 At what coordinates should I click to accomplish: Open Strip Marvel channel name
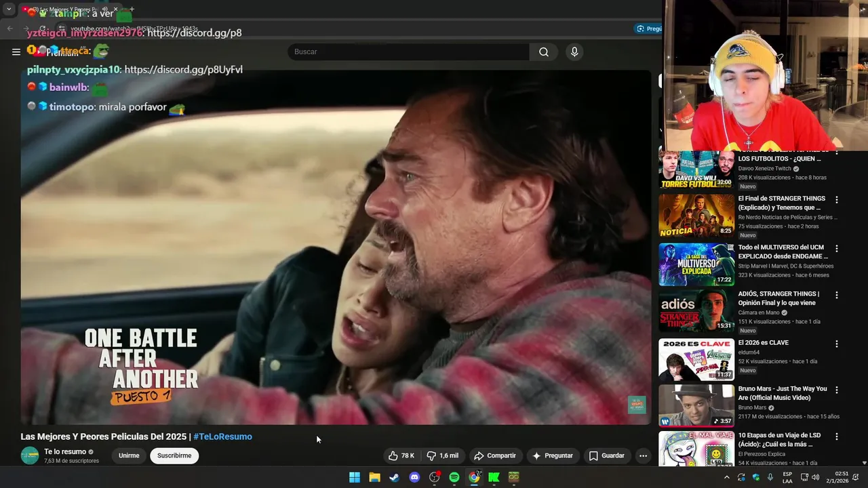click(785, 266)
